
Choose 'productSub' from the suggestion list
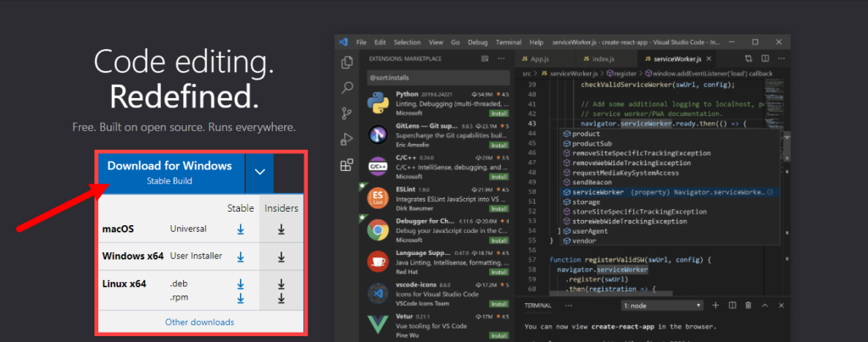click(x=593, y=143)
